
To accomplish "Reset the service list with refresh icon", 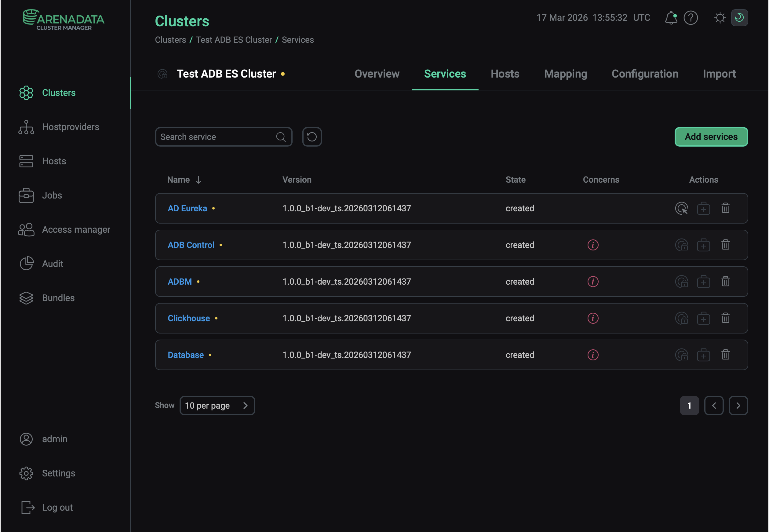I will click(x=312, y=137).
